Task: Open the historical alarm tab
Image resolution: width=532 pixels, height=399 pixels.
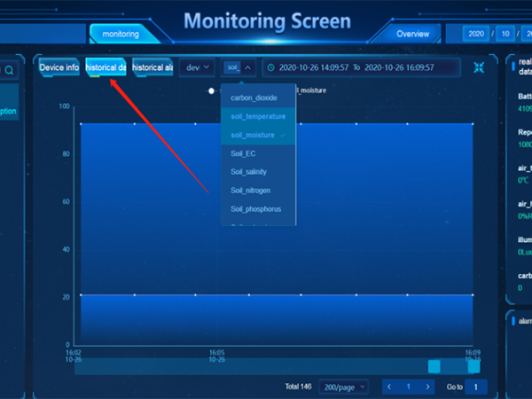Action: [152, 67]
